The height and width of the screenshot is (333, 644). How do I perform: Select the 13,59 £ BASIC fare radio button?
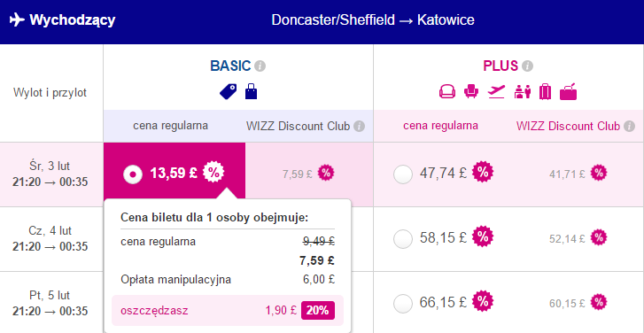click(x=133, y=174)
